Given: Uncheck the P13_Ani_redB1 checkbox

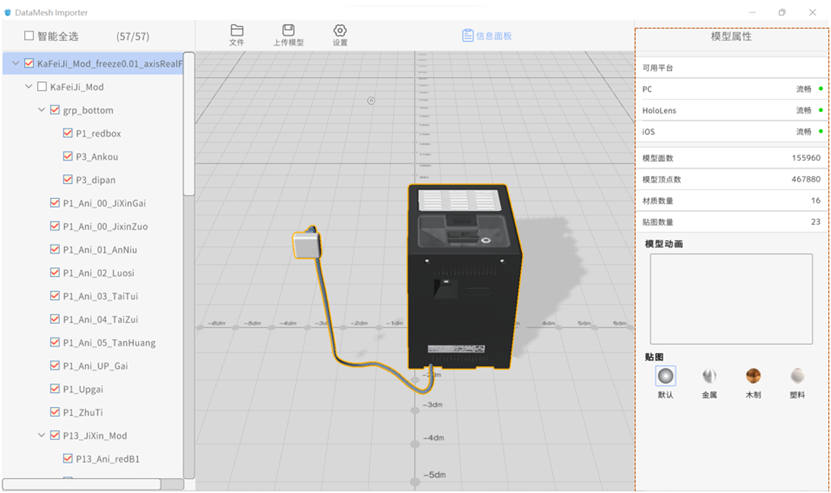Looking at the screenshot, I should point(67,459).
